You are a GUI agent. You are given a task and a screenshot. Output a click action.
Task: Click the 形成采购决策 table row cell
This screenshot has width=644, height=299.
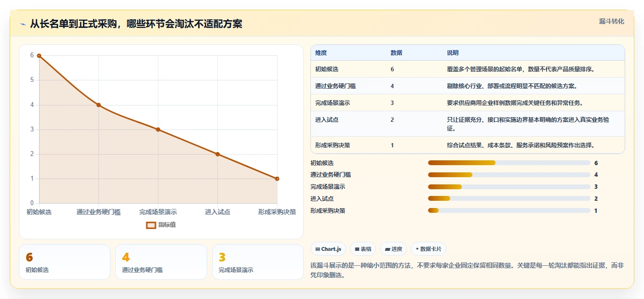[x=333, y=145]
